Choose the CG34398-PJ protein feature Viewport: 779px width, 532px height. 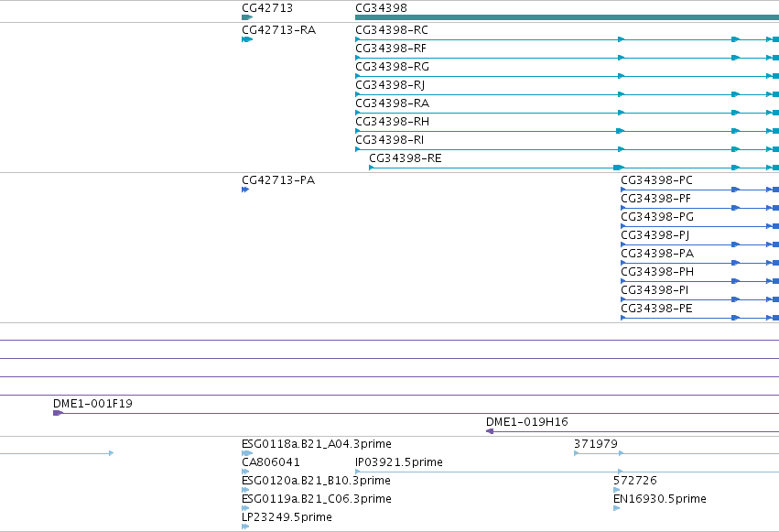(x=655, y=235)
